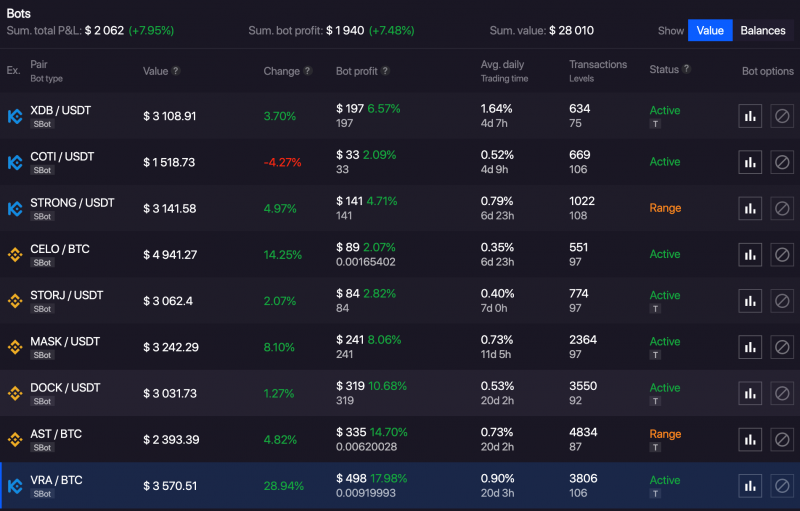This screenshot has height=511, width=800.
Task: Open statistics chart for XDB / USDT bot
Action: (750, 116)
